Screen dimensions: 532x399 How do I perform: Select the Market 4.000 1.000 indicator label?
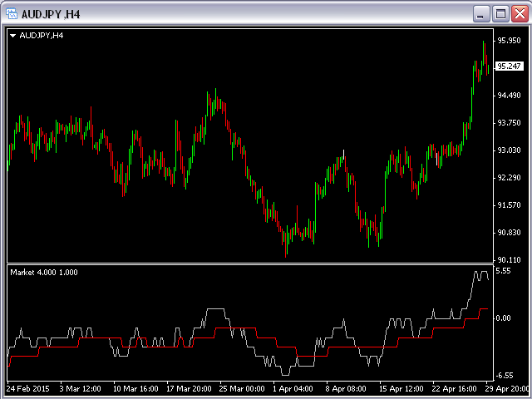pos(44,273)
